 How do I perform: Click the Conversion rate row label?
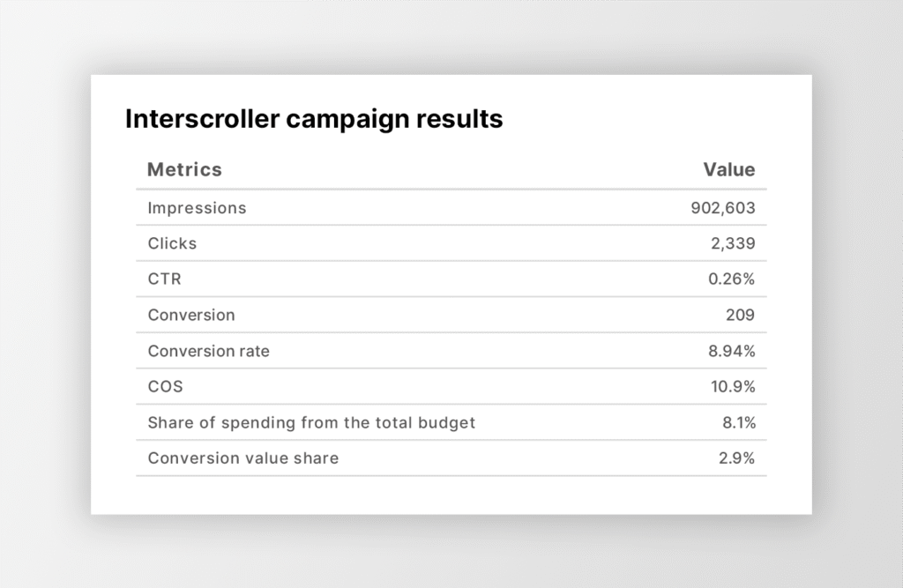pyautogui.click(x=208, y=351)
